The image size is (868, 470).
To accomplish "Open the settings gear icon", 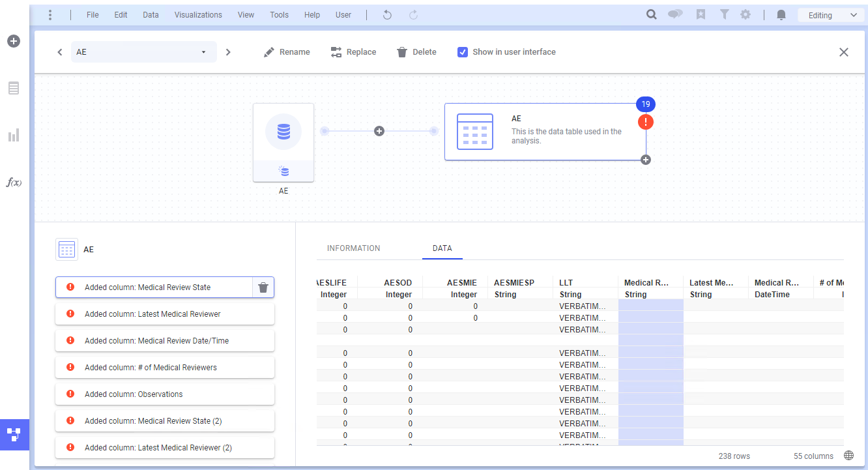I will (x=745, y=14).
